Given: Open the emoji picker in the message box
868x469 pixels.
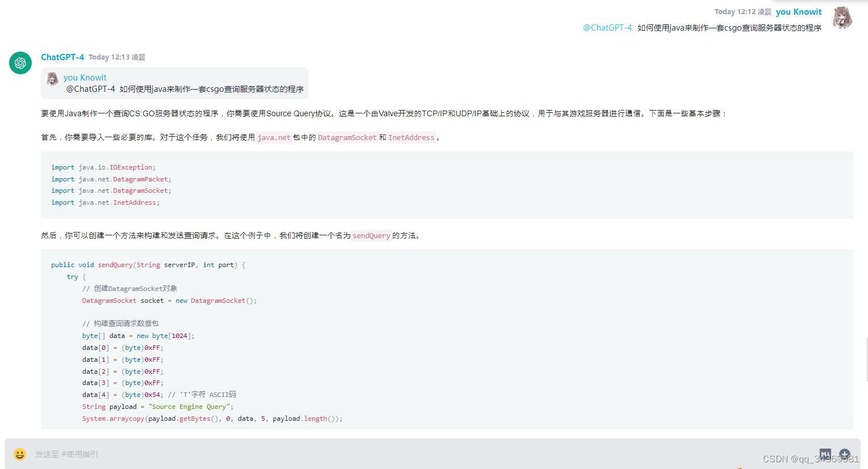Looking at the screenshot, I should (x=20, y=454).
